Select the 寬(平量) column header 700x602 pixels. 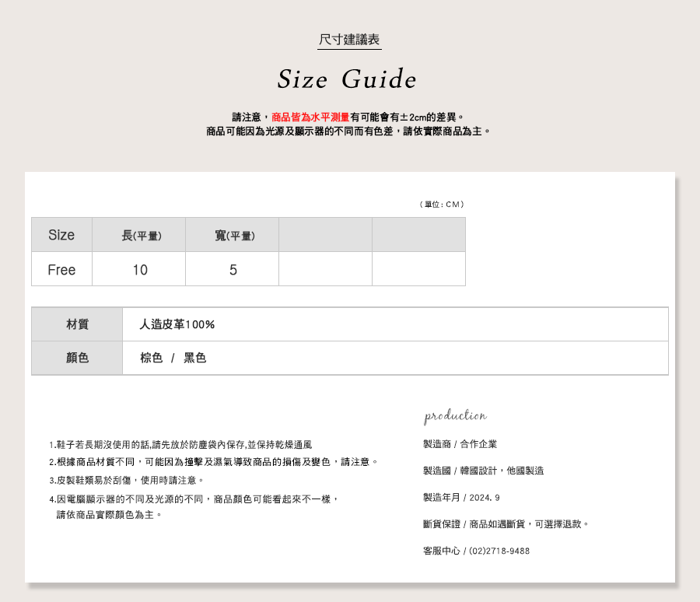[x=234, y=236]
